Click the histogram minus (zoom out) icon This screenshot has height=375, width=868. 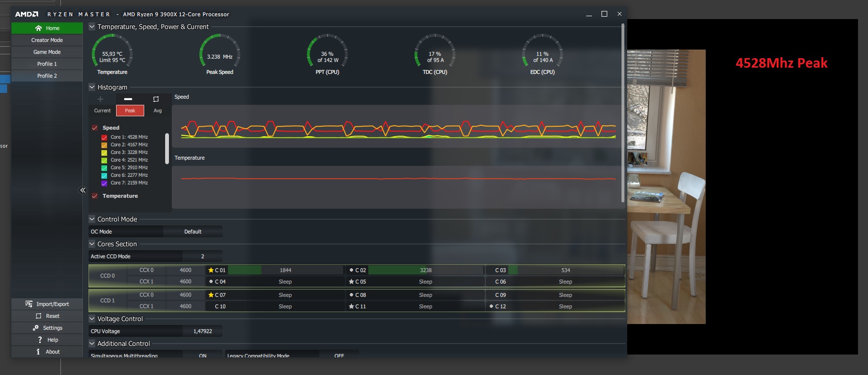128,99
